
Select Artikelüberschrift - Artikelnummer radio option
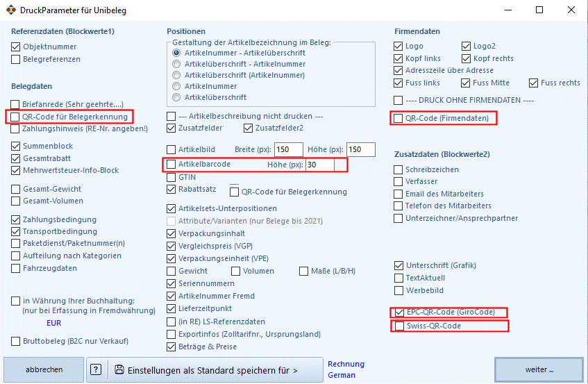[176, 64]
